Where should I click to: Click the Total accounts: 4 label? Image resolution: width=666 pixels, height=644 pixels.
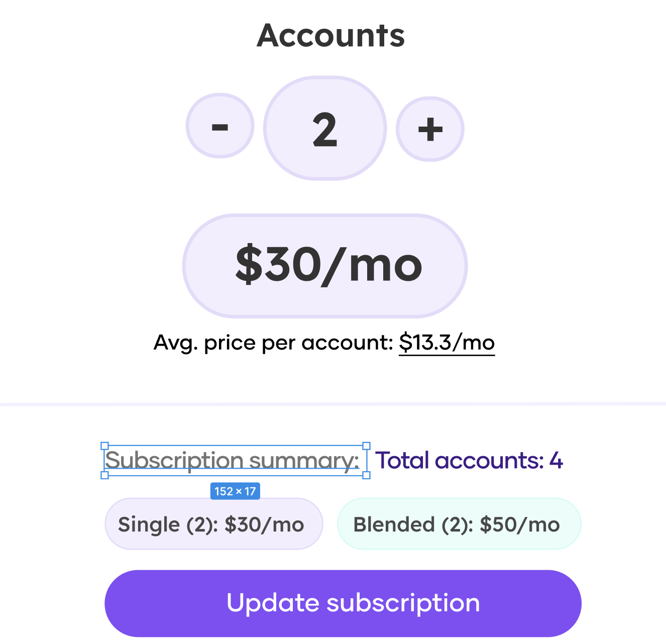pos(469,460)
